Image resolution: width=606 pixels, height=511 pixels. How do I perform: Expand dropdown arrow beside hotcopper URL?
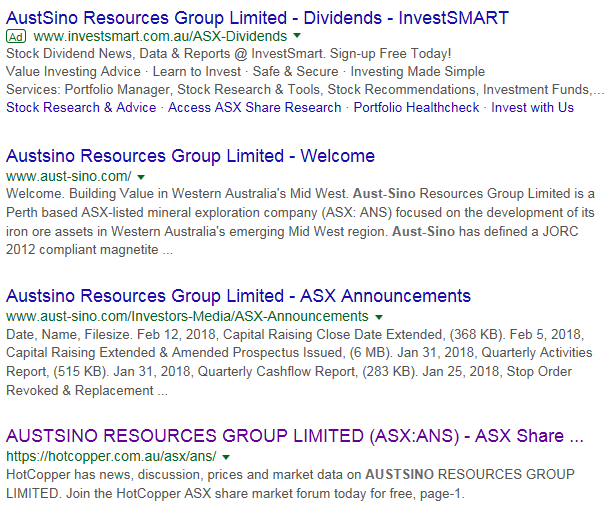[226, 457]
